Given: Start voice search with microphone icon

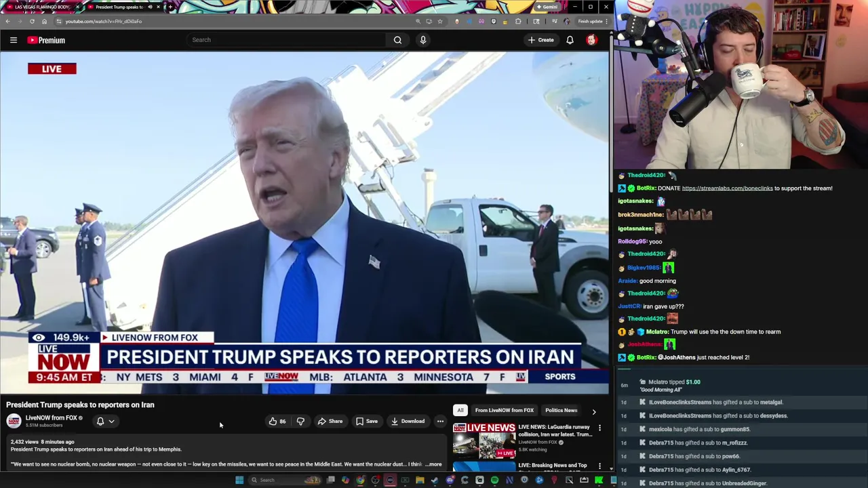Looking at the screenshot, I should coord(423,40).
